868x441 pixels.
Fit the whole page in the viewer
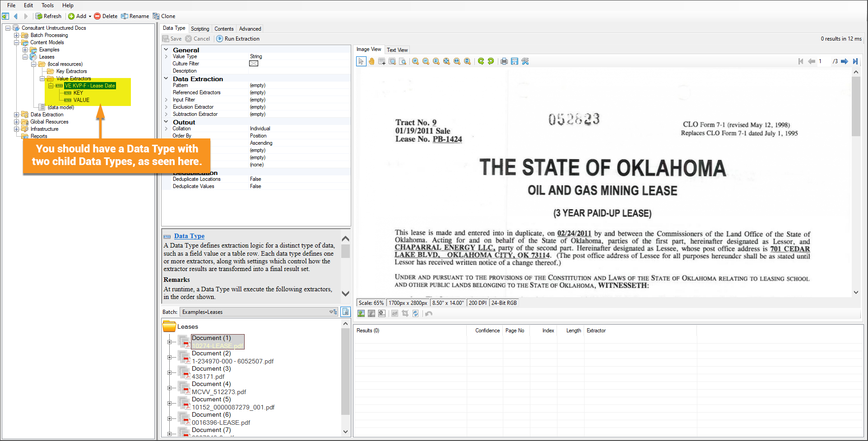pos(446,61)
